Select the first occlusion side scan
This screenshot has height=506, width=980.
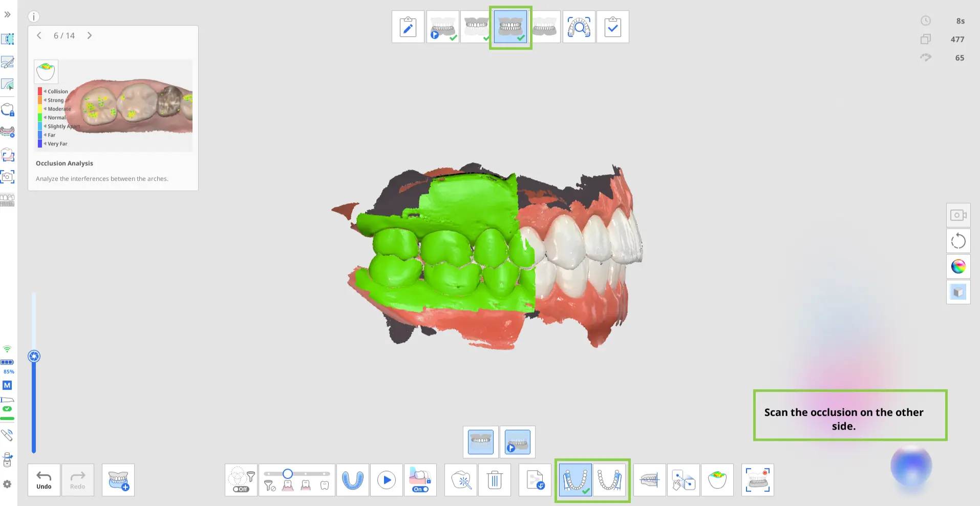[x=576, y=480]
